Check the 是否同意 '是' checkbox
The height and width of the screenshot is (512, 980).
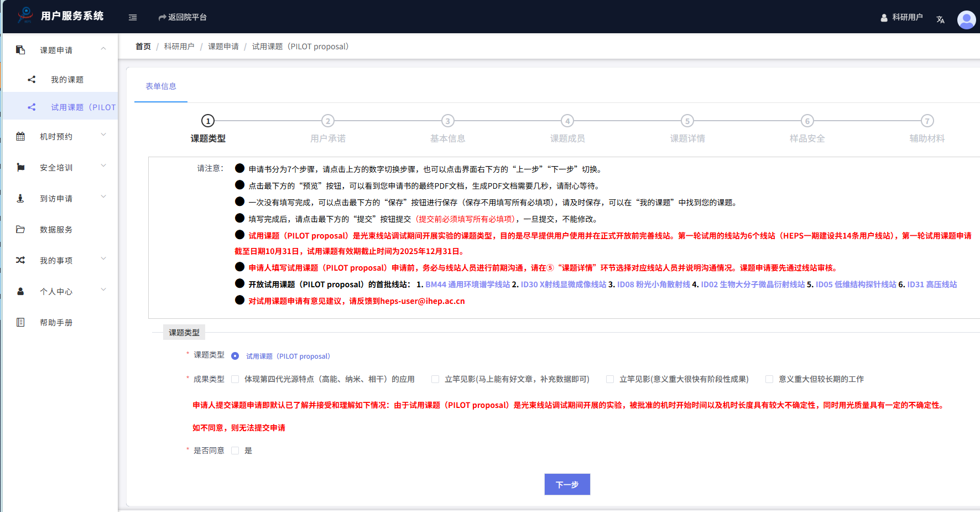click(x=235, y=451)
